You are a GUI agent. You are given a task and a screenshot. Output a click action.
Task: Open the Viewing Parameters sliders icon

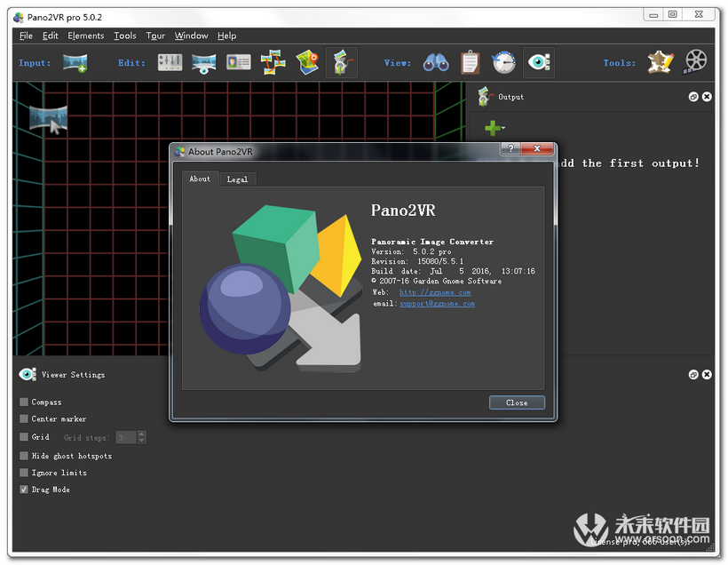[170, 62]
